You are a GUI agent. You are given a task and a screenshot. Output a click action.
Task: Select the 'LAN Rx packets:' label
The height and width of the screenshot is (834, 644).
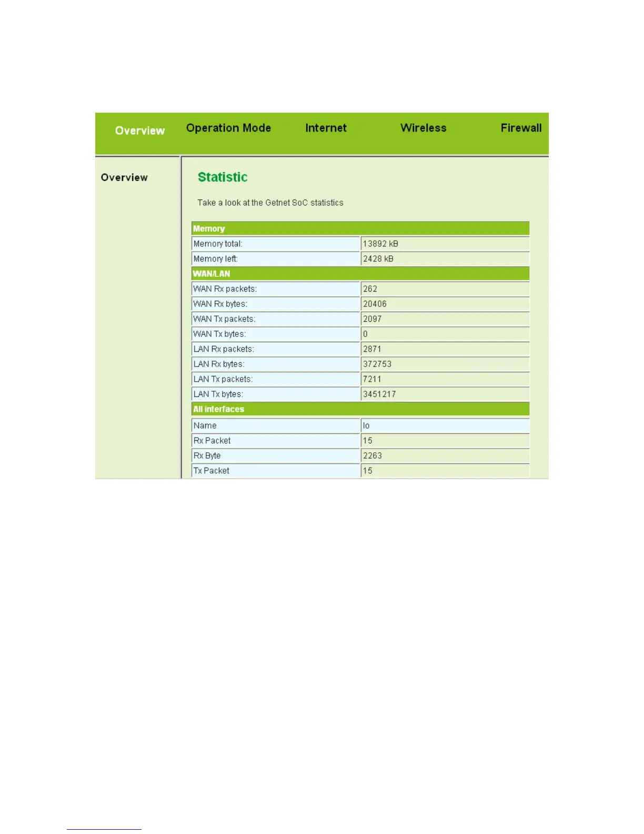(224, 349)
